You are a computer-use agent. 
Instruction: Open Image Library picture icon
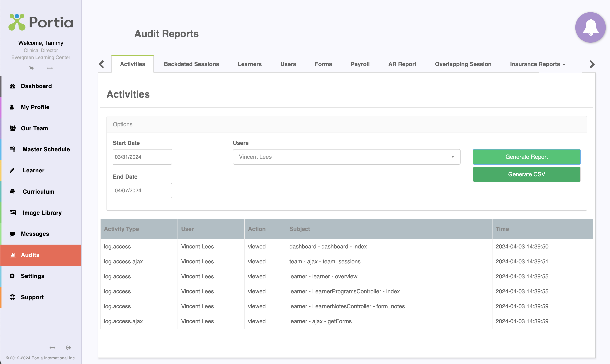[x=13, y=213]
